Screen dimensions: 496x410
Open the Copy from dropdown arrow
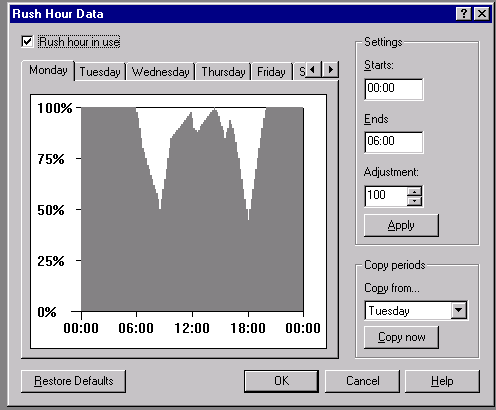[459, 310]
